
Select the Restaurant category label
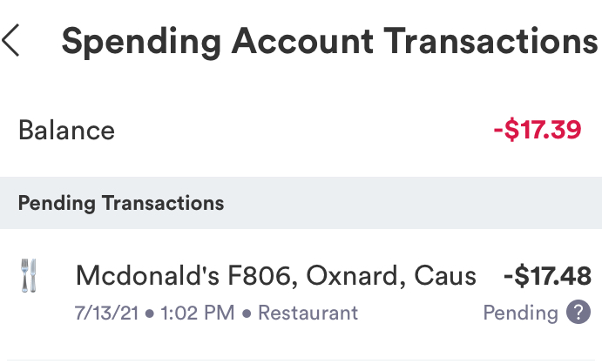(308, 313)
